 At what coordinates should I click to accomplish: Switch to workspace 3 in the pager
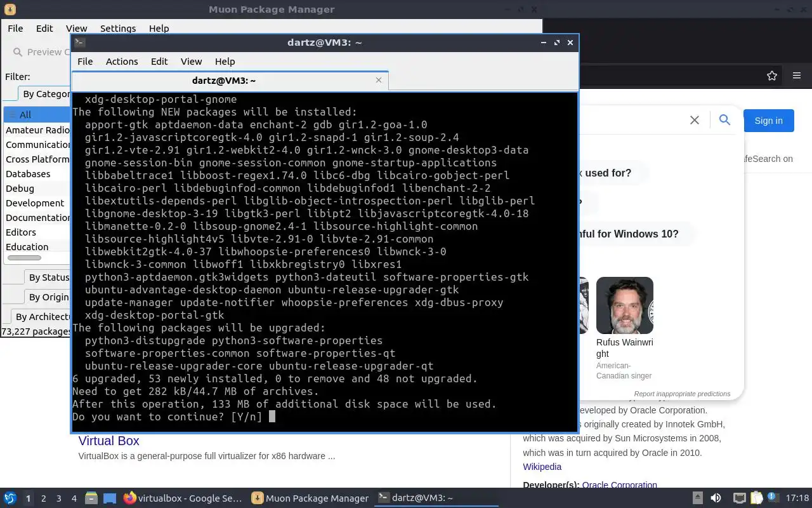coord(58,498)
